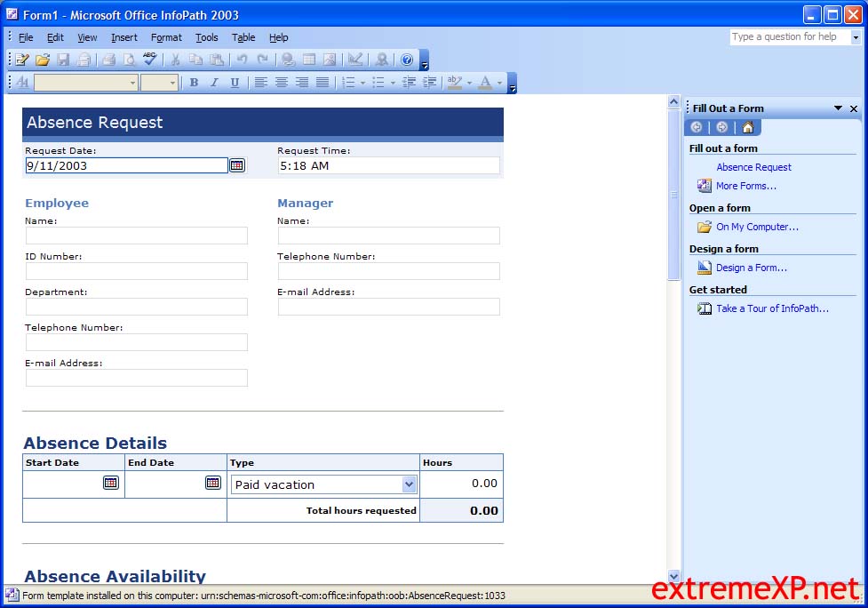Click Increase Indent button
868x608 pixels.
click(x=430, y=83)
